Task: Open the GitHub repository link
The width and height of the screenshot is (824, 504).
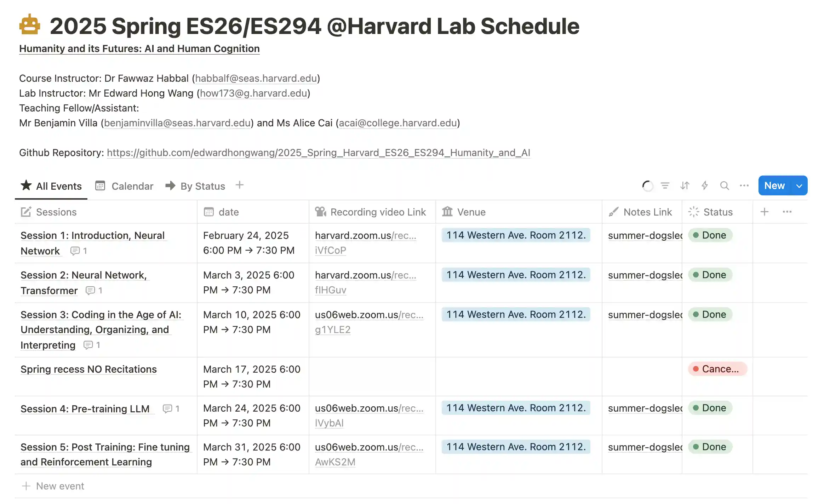Action: tap(318, 153)
